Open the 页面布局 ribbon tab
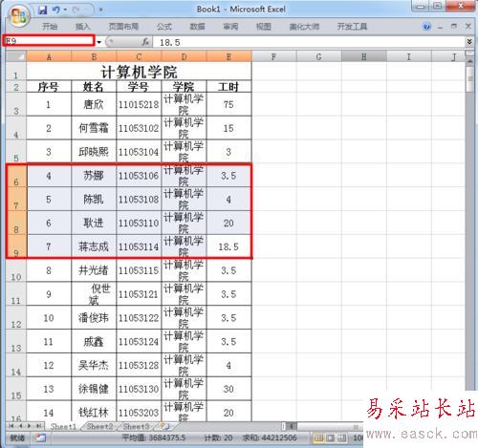 tap(123, 27)
